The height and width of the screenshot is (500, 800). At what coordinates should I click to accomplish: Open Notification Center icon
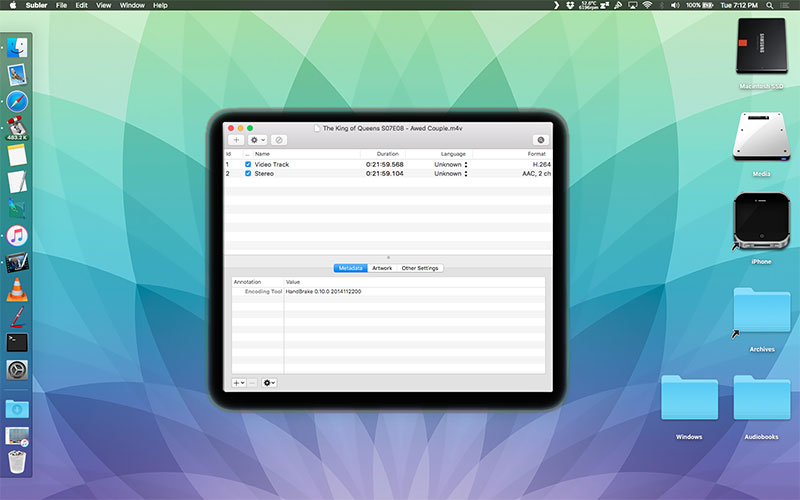coord(785,5)
